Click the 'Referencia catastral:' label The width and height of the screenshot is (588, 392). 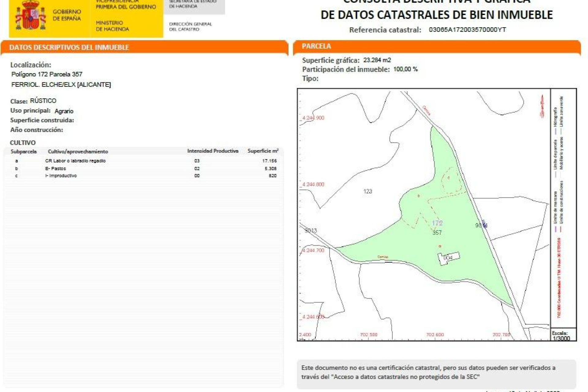[385, 30]
